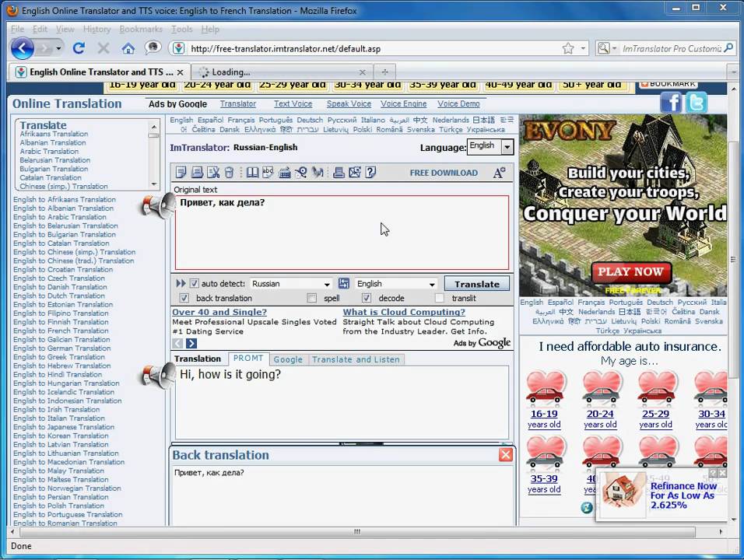Switch to Translate and Listen tab
Screen dimensions: 744x560
[356, 359]
